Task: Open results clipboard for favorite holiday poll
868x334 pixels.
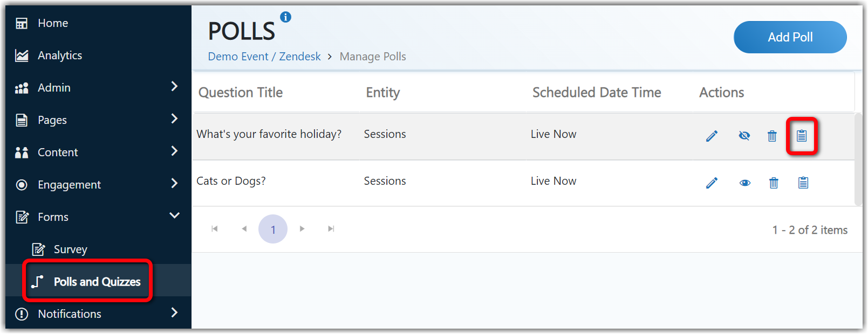Action: (x=802, y=136)
